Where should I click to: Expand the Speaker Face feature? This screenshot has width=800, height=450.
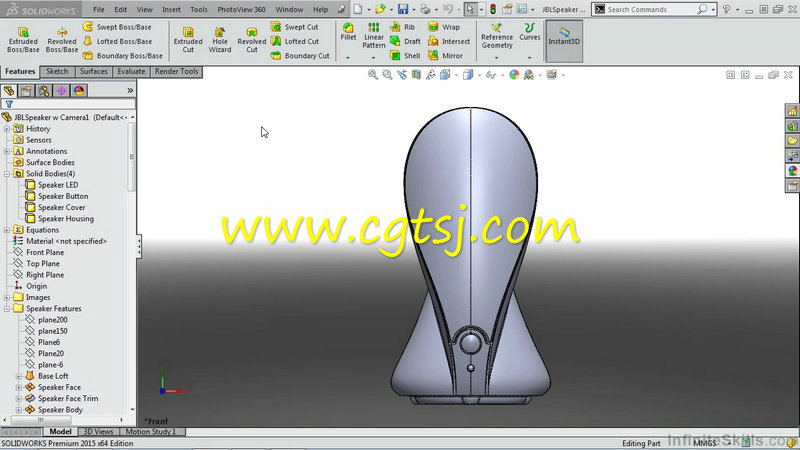coord(18,387)
